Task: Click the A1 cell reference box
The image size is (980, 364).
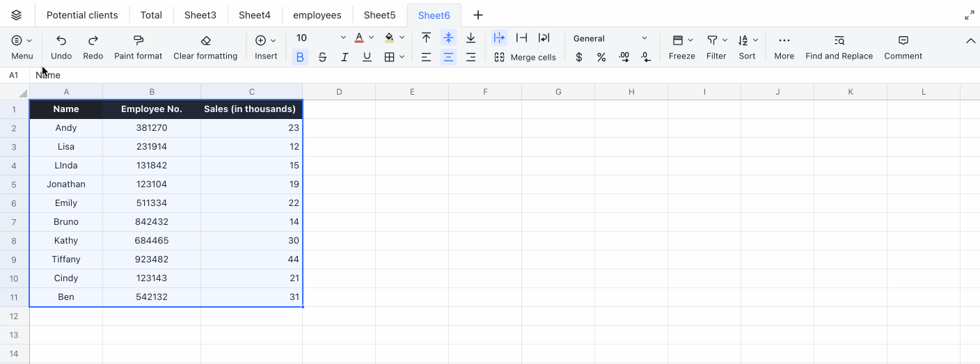Action: pyautogui.click(x=14, y=75)
